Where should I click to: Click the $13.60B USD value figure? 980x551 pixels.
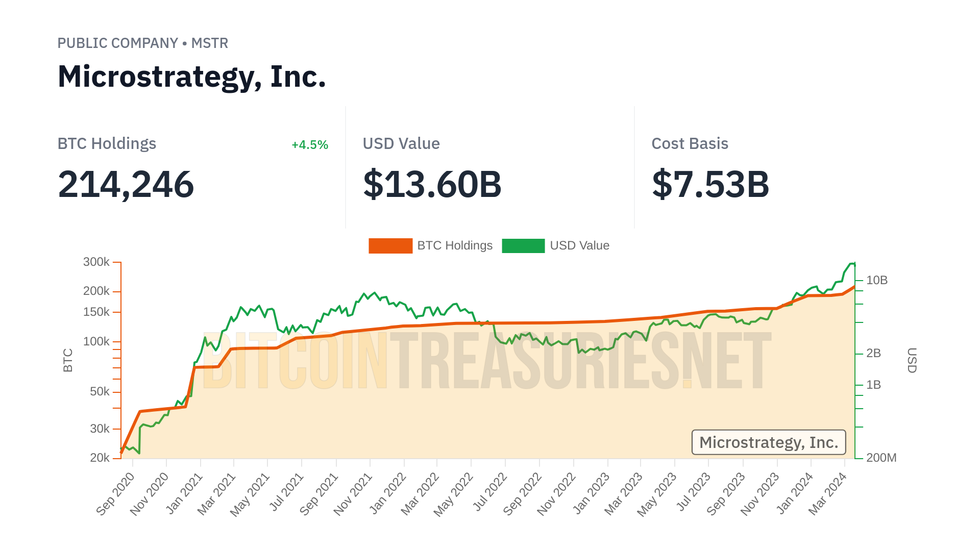pos(432,184)
